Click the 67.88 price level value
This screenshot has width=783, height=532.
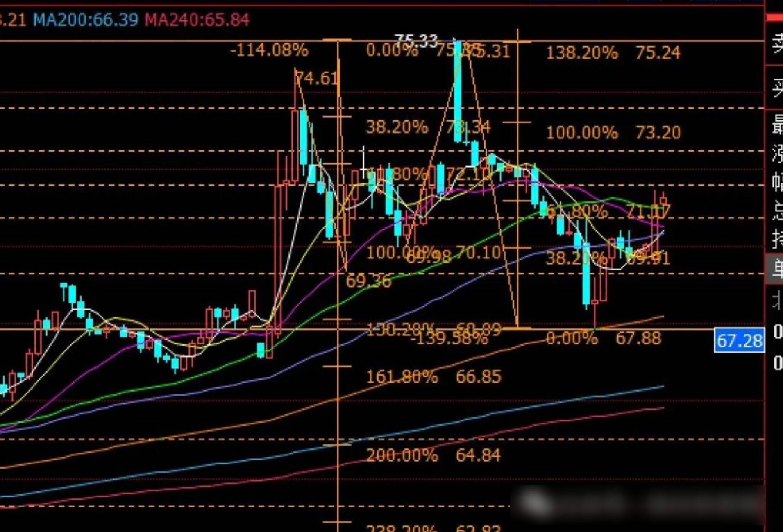638,339
